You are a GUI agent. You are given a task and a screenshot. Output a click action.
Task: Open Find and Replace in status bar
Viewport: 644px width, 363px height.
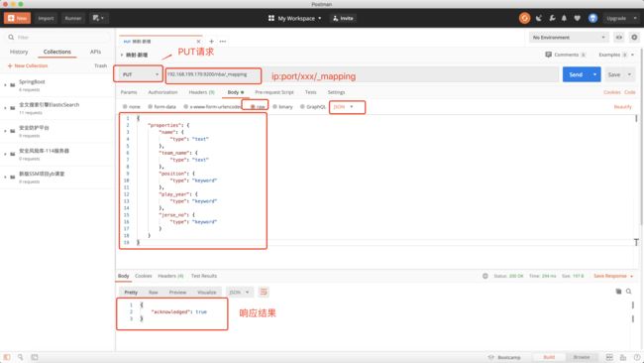pos(20,357)
